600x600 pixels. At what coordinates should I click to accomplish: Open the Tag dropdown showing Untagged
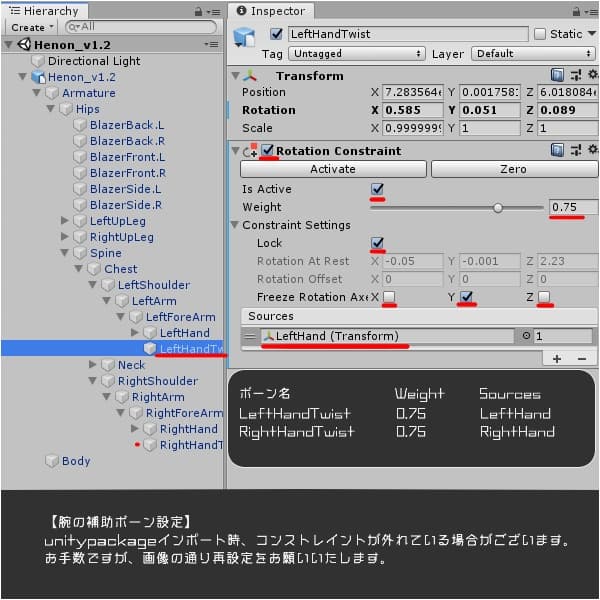(357, 54)
